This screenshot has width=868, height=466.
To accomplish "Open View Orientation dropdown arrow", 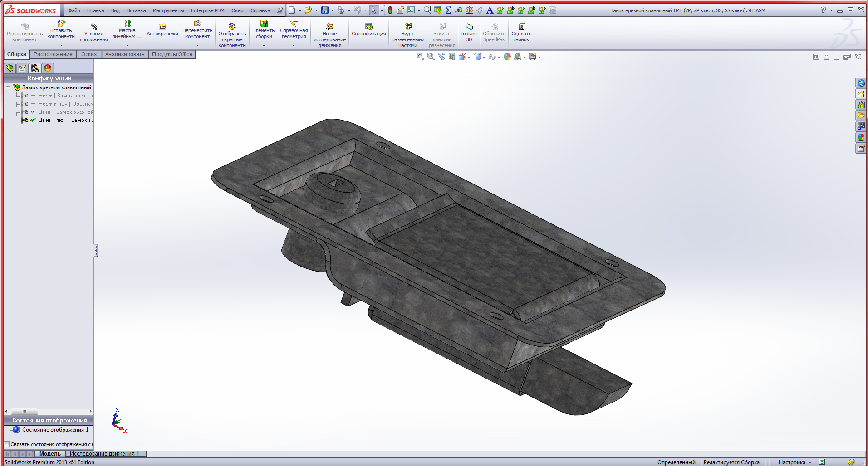I will 469,57.
